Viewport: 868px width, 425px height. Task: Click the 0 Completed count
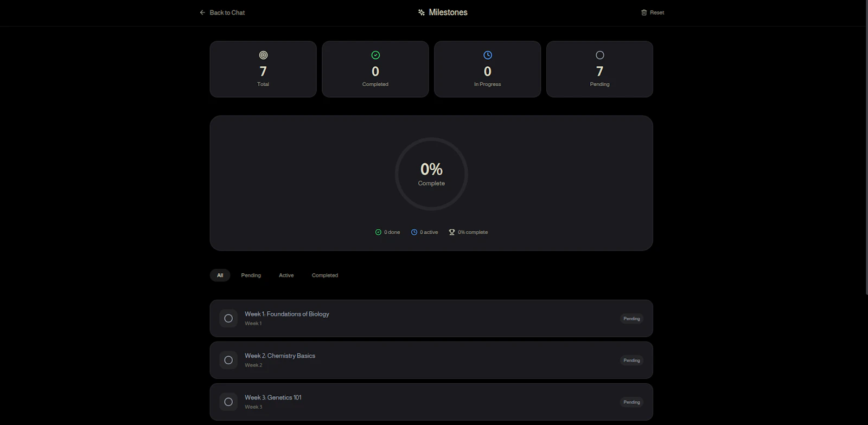[x=375, y=71]
